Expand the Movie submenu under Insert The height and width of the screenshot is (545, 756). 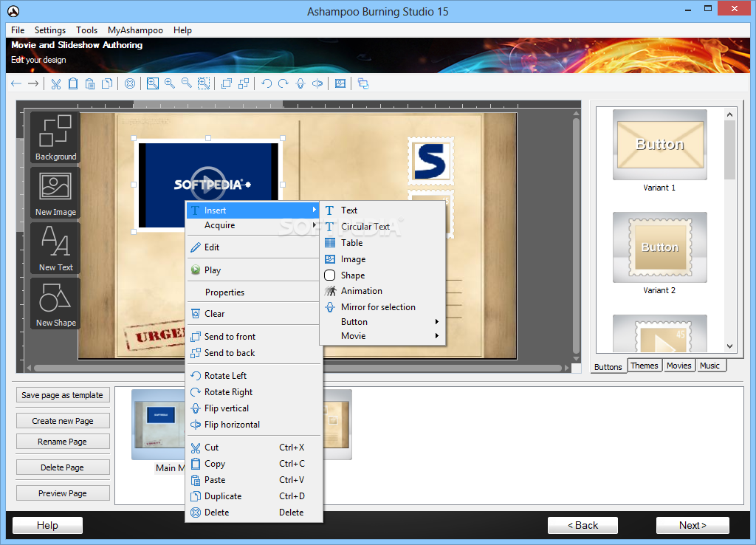382,336
